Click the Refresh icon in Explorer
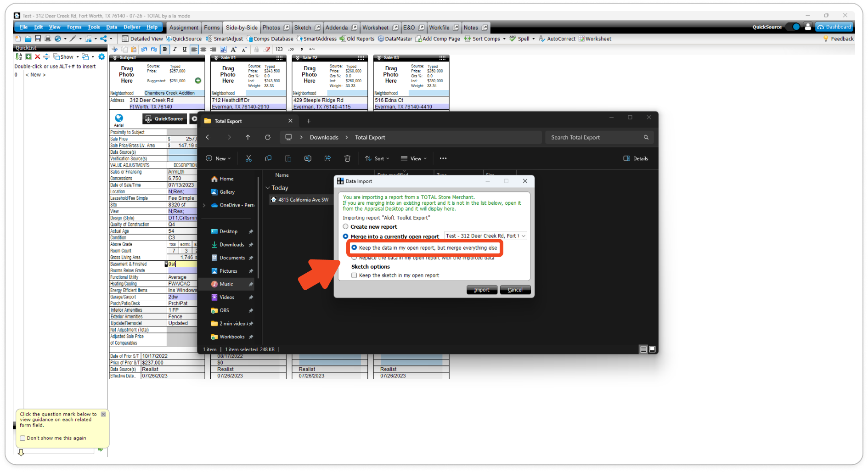Screen dimensions: 868x472 pos(268,137)
